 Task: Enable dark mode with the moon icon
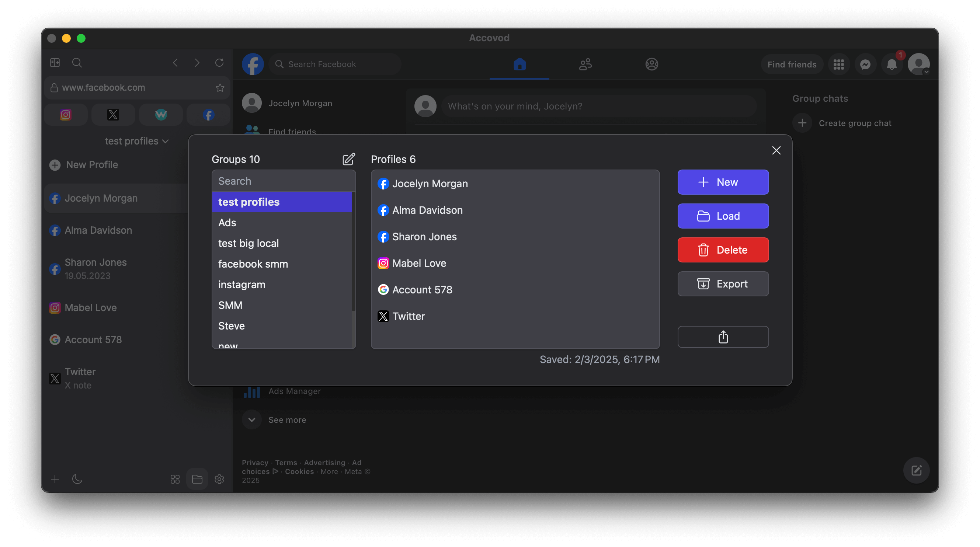(x=77, y=479)
